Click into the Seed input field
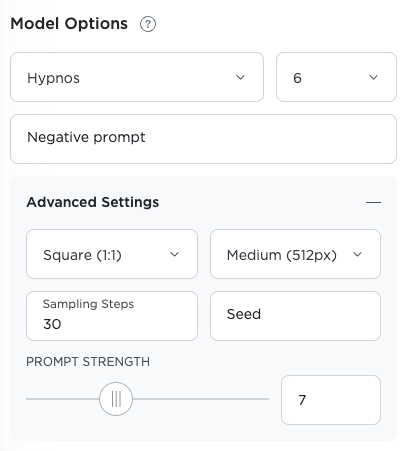Viewport: 407px width, 451px height. tap(295, 316)
